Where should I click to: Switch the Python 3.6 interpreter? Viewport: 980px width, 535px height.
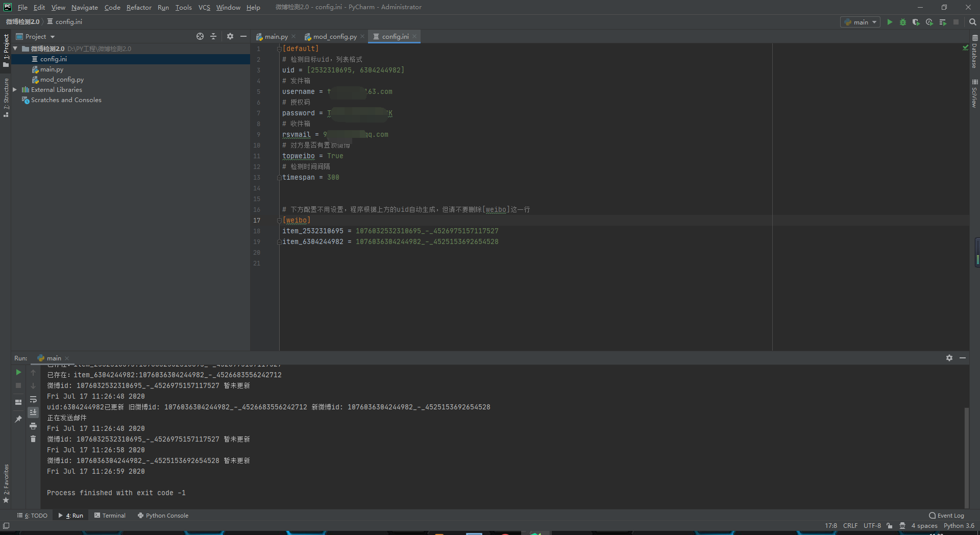pyautogui.click(x=959, y=526)
